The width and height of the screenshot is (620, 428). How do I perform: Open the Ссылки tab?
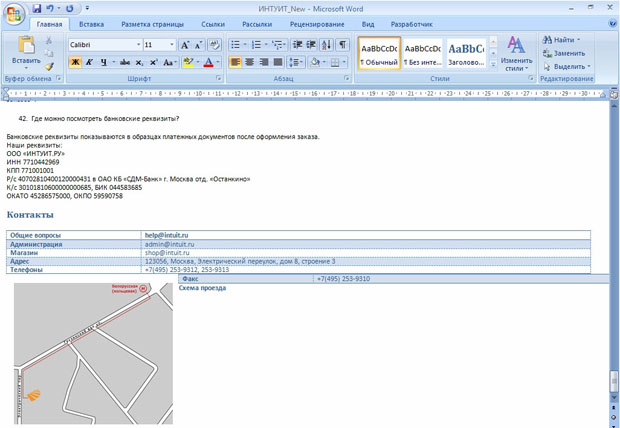click(x=213, y=24)
